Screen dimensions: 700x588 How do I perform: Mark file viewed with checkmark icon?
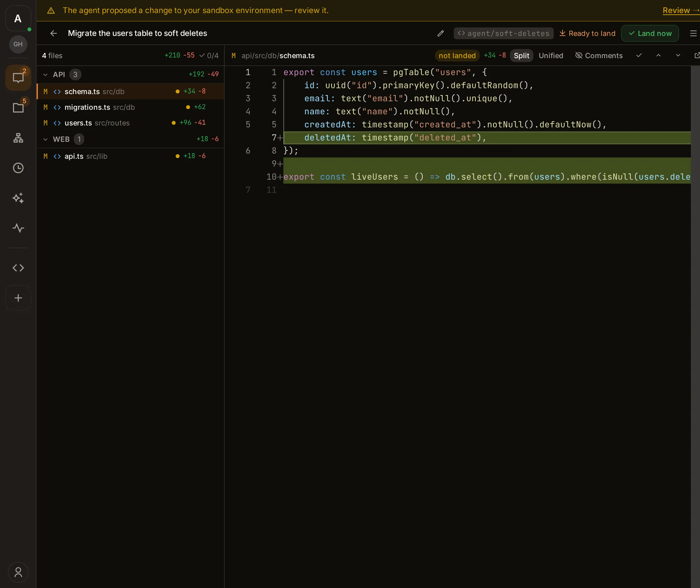point(639,55)
